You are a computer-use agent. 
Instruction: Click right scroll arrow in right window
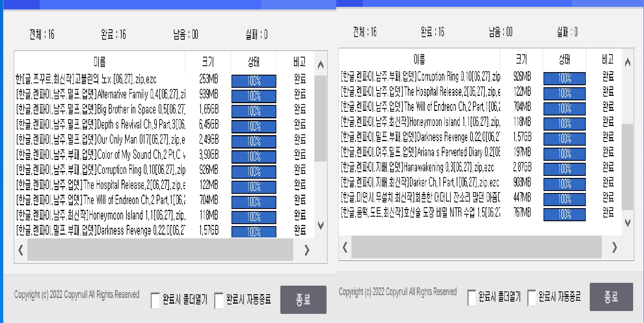click(x=614, y=247)
